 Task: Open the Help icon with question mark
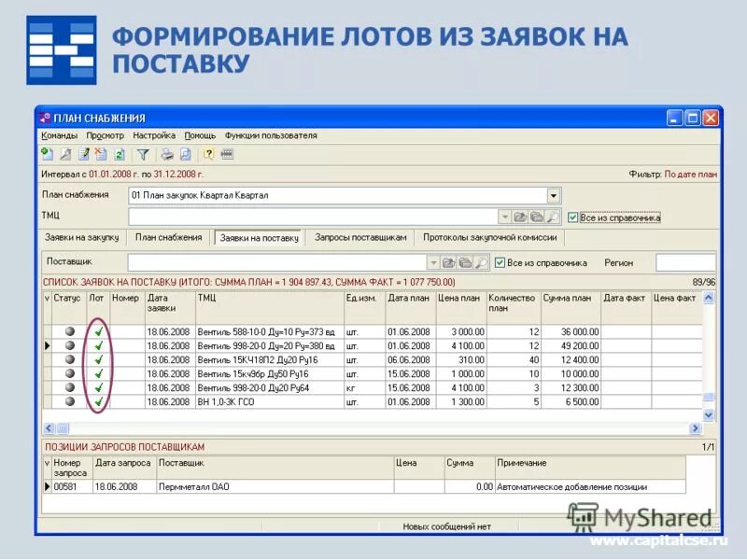pyautogui.click(x=207, y=155)
